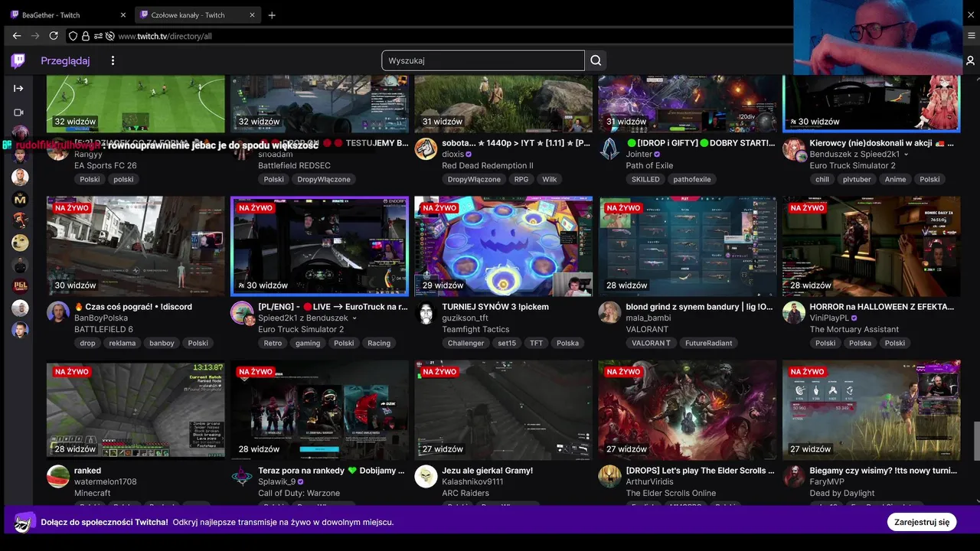Open the Twitch home logo
Screen dimensions: 980x551
point(18,60)
